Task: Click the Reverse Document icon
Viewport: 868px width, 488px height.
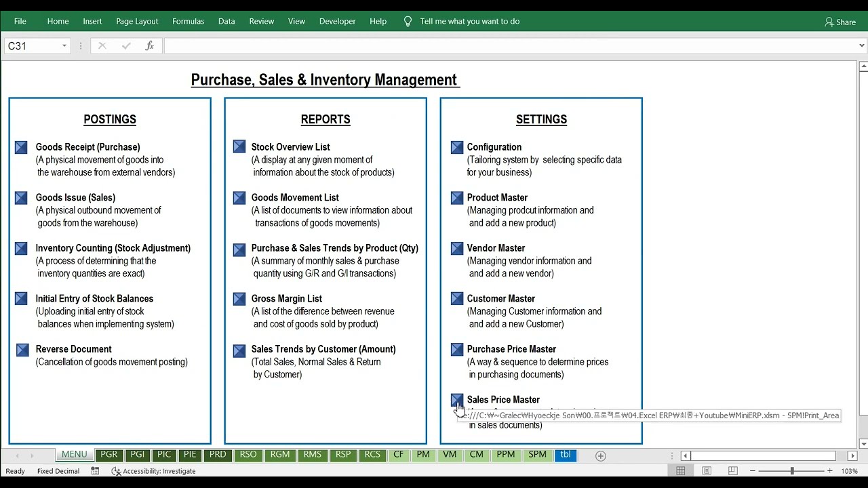Action: coord(22,350)
